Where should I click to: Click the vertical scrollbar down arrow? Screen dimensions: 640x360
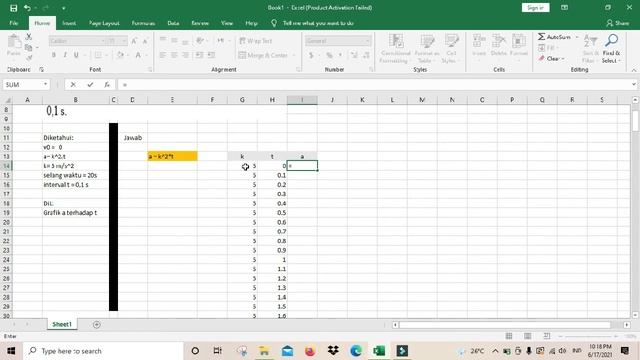point(635,315)
